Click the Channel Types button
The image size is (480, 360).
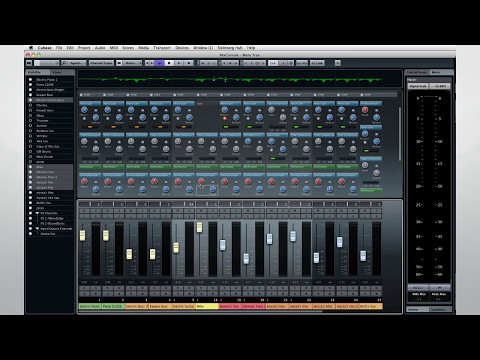pyautogui.click(x=101, y=63)
